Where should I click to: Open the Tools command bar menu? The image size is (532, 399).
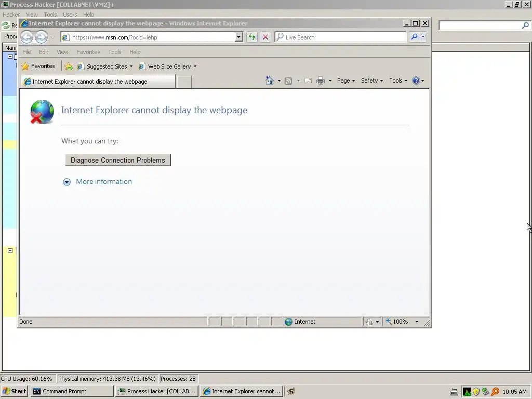click(398, 81)
